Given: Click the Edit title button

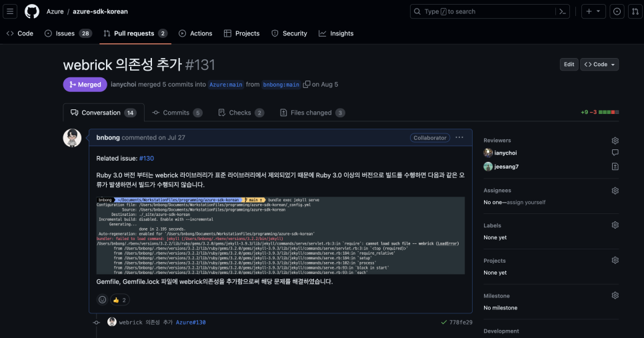Looking at the screenshot, I should point(569,65).
